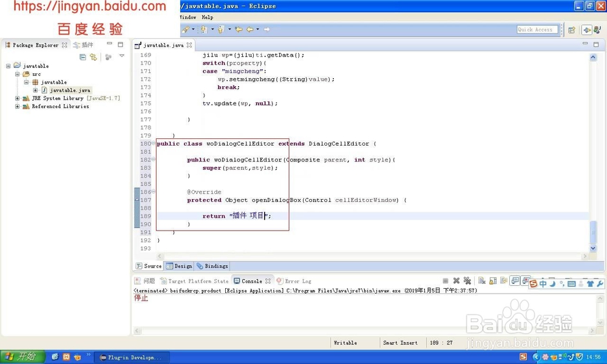Switch to 插件 plug-ins tab
Viewport: 607px width, 364px height.
point(84,45)
